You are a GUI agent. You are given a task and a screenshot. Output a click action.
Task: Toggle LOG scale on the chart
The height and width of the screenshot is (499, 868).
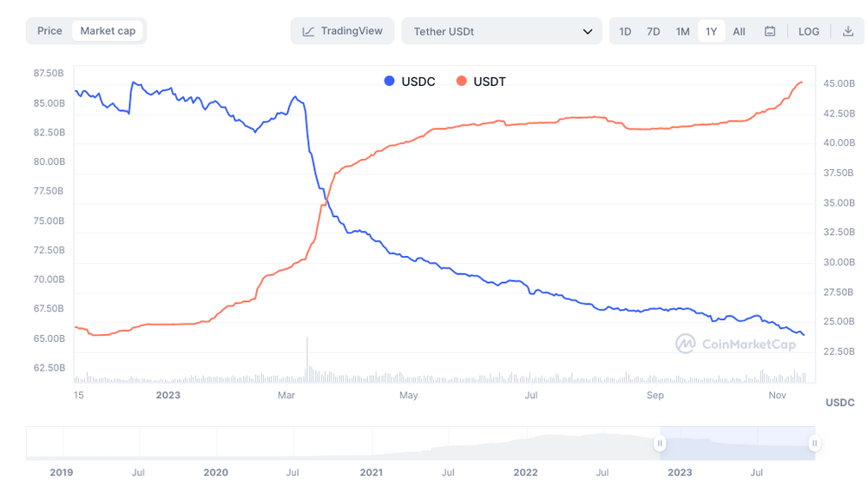(x=809, y=31)
